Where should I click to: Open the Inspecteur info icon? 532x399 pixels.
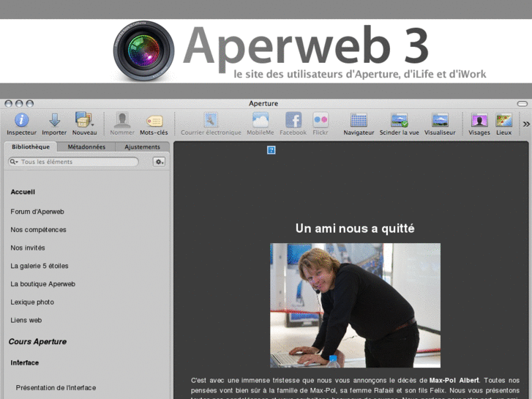pos(21,120)
